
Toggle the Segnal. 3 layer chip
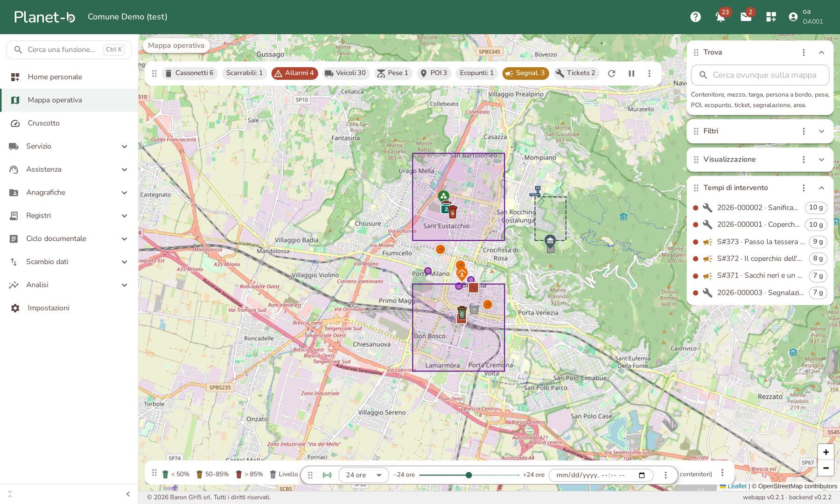(x=525, y=73)
